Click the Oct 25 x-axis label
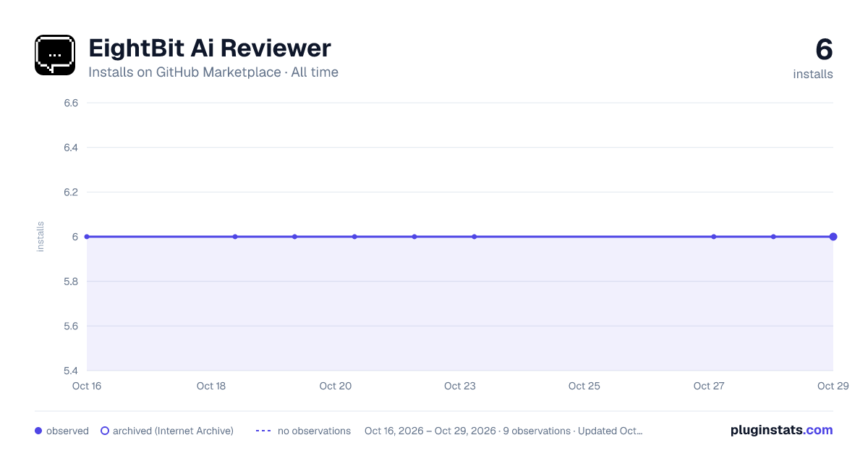868x456 pixels. click(x=584, y=386)
